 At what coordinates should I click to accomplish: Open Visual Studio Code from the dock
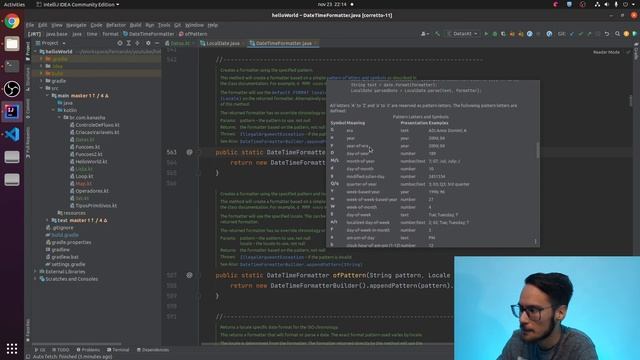[12, 134]
